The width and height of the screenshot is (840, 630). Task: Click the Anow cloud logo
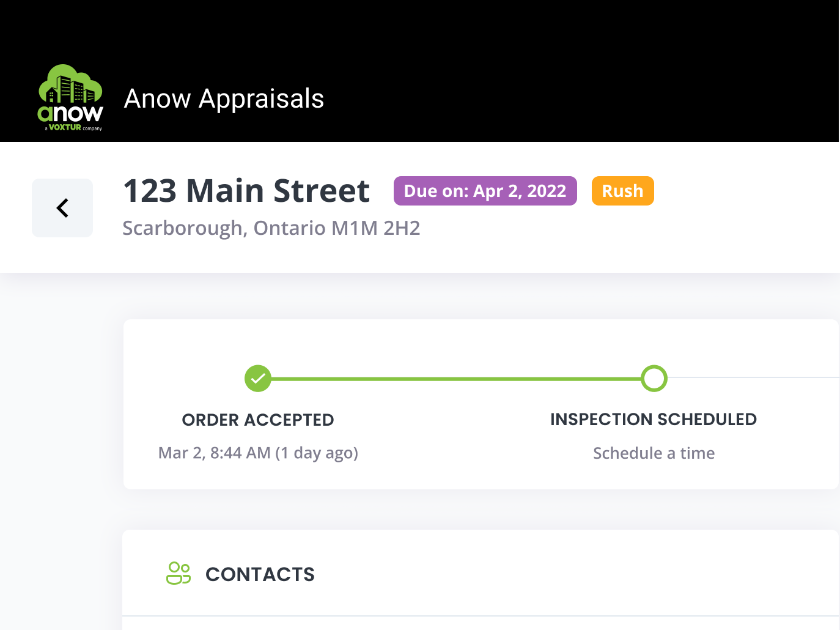70,98
